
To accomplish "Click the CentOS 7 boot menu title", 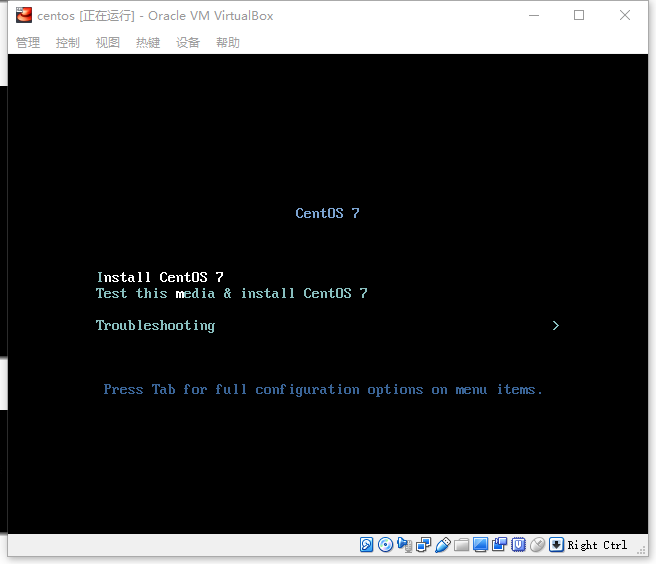I will [x=327, y=213].
